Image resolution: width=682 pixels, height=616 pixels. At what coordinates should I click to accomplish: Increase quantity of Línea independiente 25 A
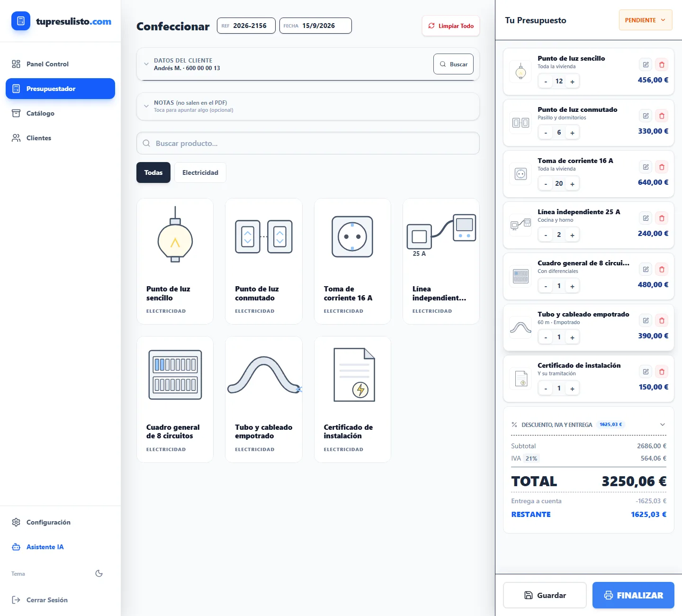click(572, 235)
